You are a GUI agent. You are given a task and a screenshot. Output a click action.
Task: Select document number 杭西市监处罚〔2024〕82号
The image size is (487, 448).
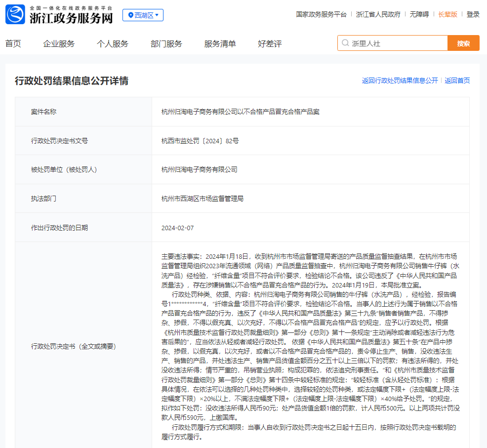click(200, 141)
